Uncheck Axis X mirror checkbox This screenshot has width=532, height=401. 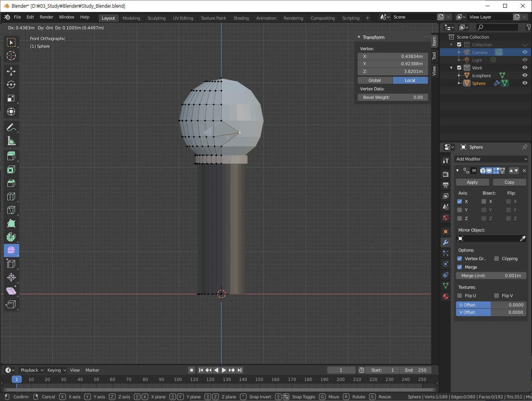click(460, 201)
